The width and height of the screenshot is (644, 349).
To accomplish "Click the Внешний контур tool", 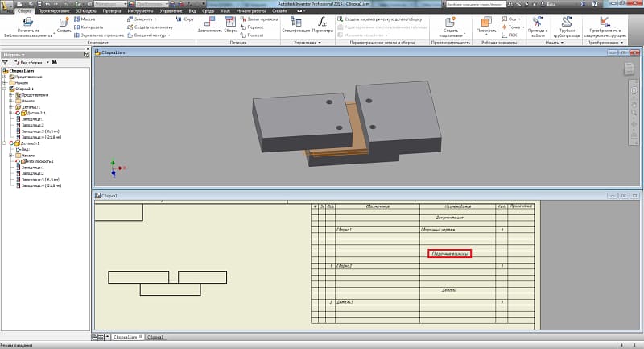I will (149, 35).
